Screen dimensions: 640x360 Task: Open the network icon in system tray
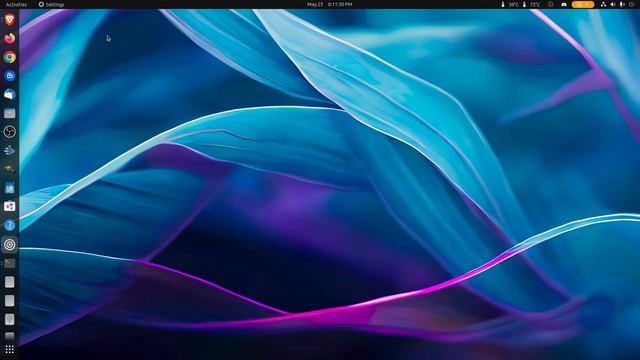click(x=603, y=4)
